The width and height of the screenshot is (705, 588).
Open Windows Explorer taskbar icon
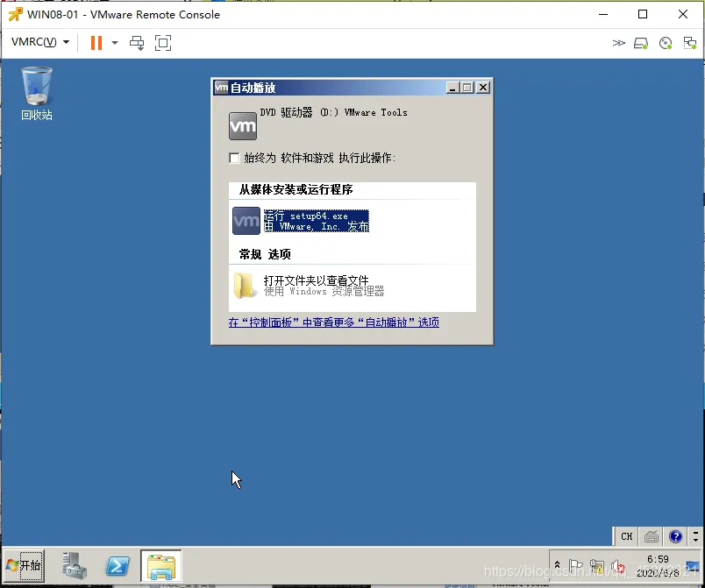[x=161, y=565]
